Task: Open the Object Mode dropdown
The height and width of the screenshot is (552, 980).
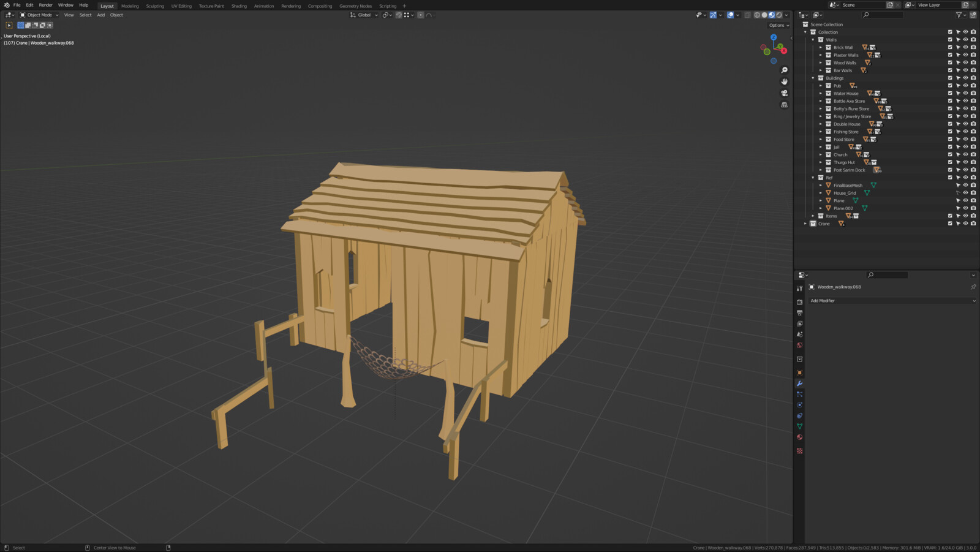Action: click(x=39, y=15)
